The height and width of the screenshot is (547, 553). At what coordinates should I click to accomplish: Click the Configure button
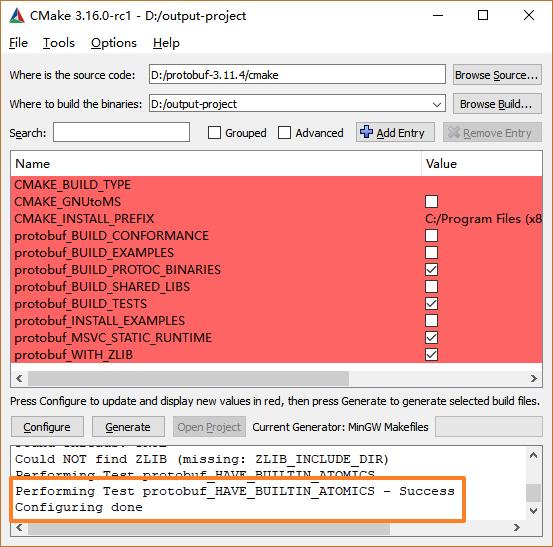coord(47,427)
